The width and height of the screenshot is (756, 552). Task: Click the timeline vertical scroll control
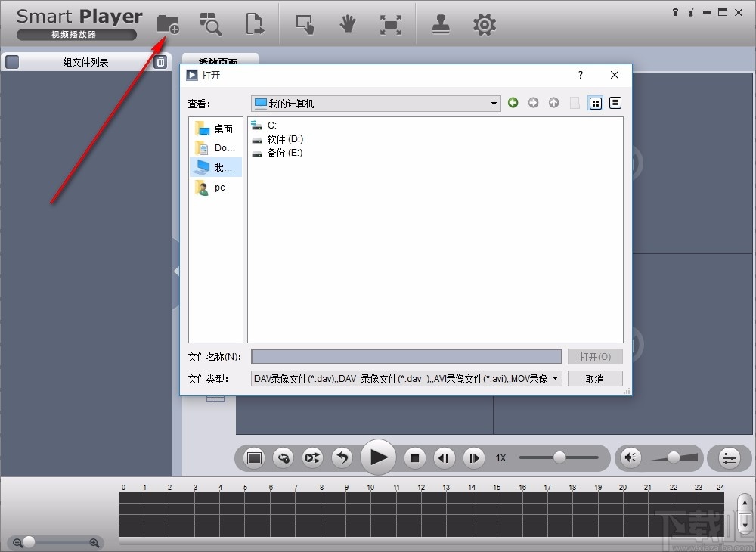click(745, 514)
